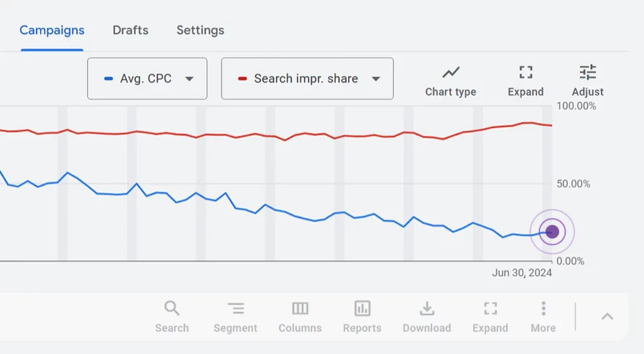Open the Reports icon
The image size is (644, 354).
click(x=362, y=308)
